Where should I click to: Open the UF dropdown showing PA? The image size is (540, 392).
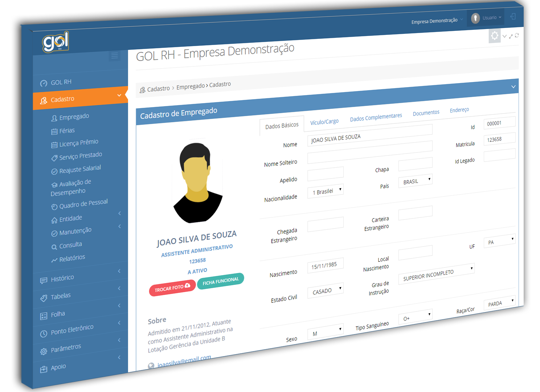pos(499,241)
